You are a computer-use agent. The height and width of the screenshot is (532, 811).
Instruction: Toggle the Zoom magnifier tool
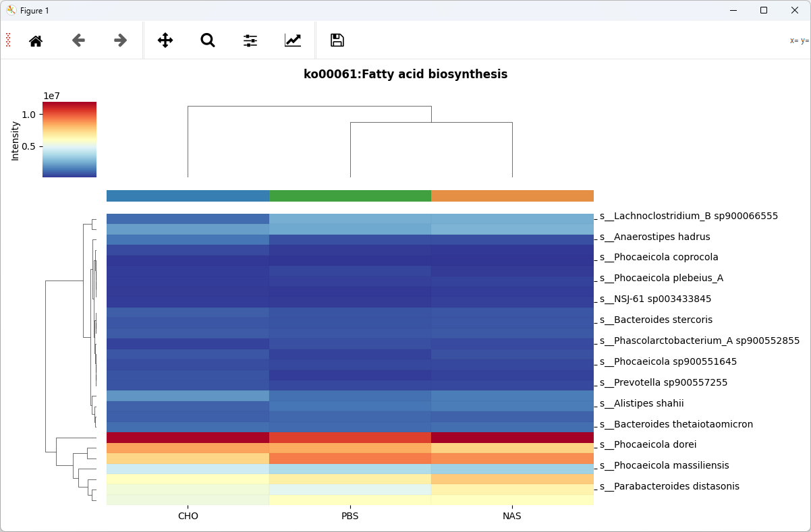(208, 40)
